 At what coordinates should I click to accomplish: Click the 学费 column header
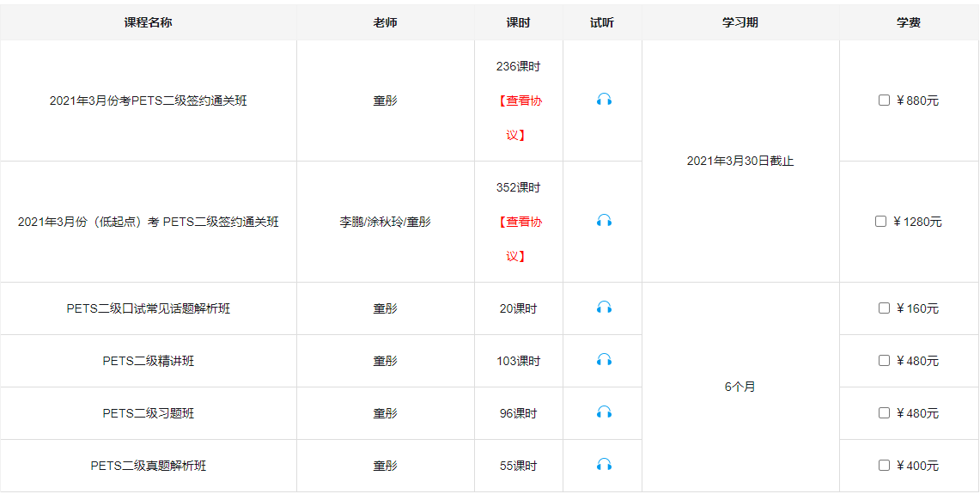coord(908,22)
